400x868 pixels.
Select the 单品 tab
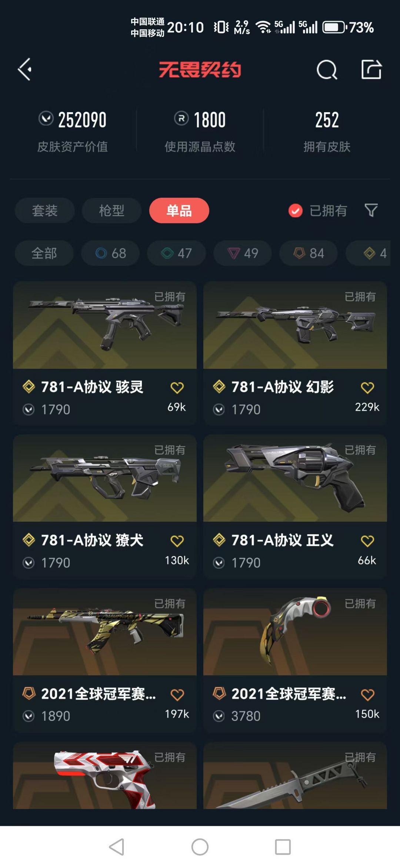pyautogui.click(x=179, y=210)
